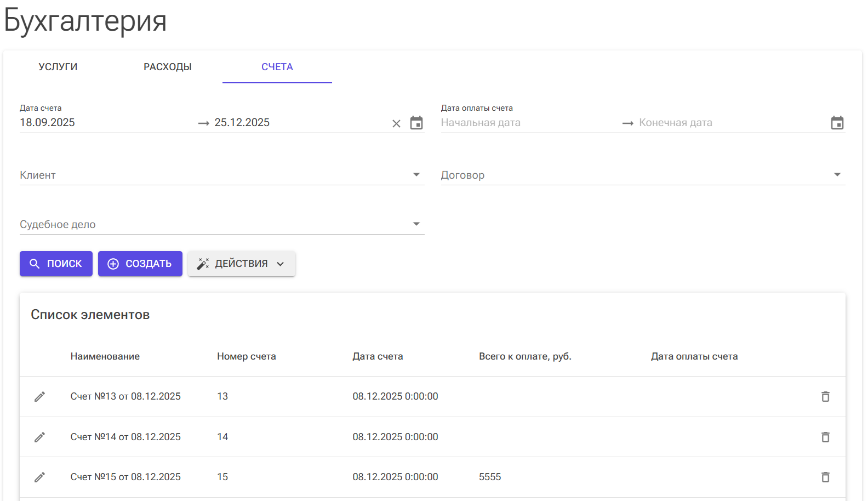
Task: Sort by Дата оплаты счета column header
Action: [x=694, y=356]
